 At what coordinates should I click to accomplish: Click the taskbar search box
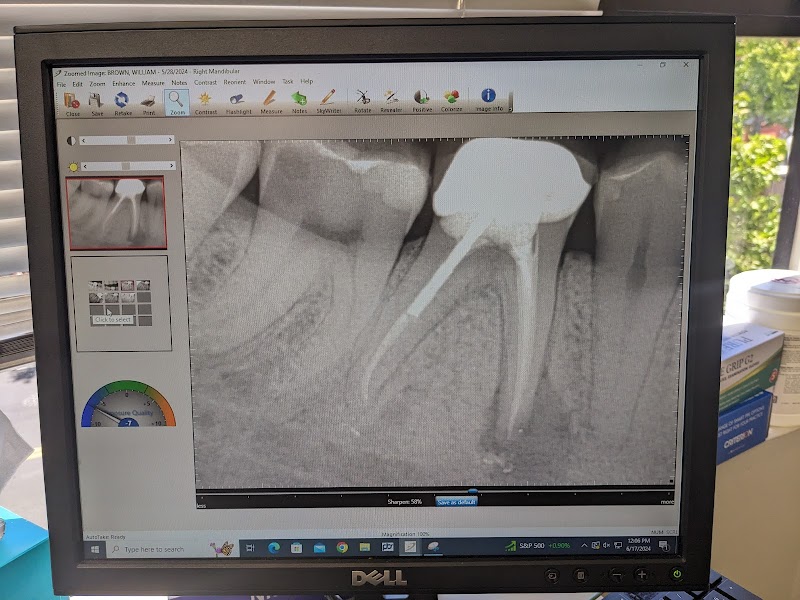tap(171, 549)
